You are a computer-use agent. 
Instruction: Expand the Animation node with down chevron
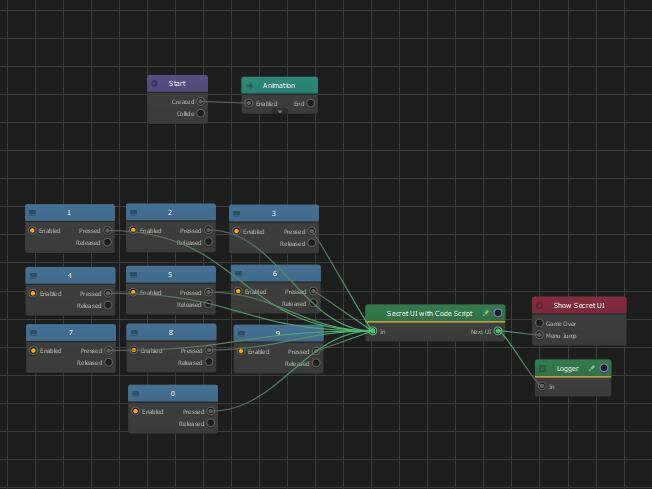279,112
